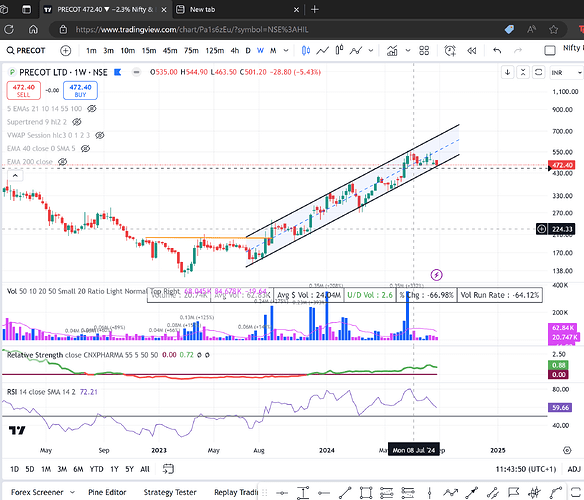
Task: Open the INR currency dropdown
Action: (566, 73)
